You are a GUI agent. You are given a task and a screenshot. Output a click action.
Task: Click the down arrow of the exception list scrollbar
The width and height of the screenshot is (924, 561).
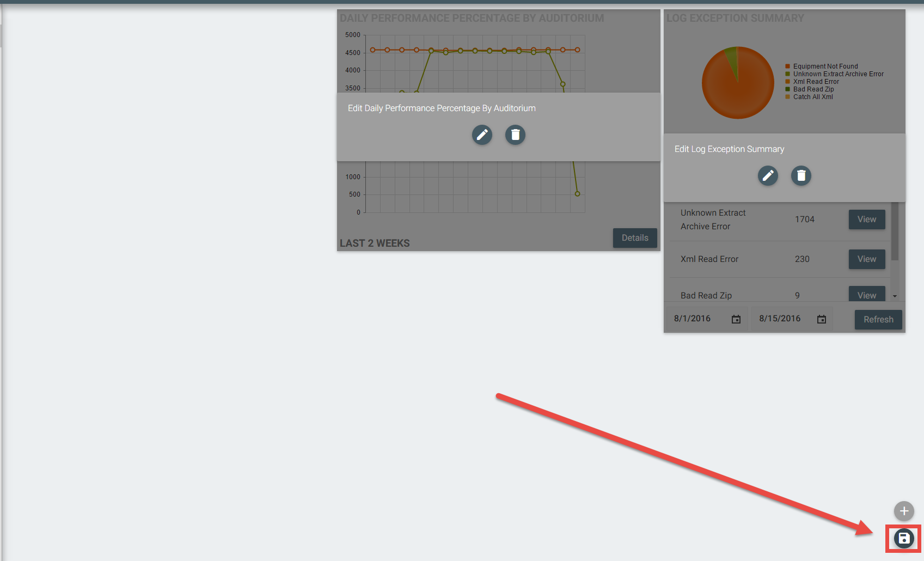tap(895, 296)
